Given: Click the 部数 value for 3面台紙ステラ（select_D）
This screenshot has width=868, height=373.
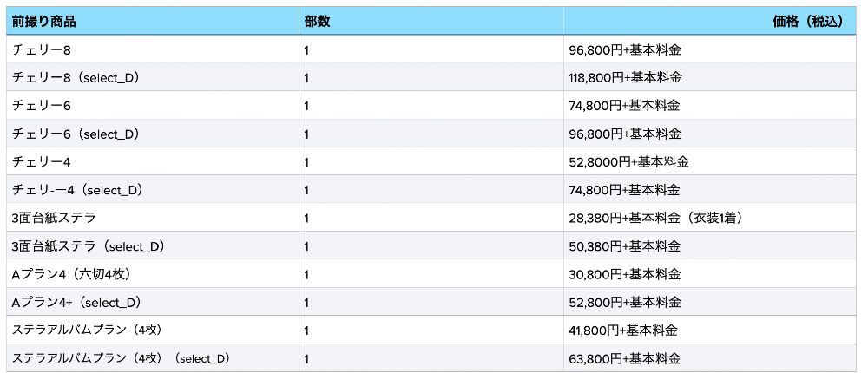Looking at the screenshot, I should (x=307, y=246).
